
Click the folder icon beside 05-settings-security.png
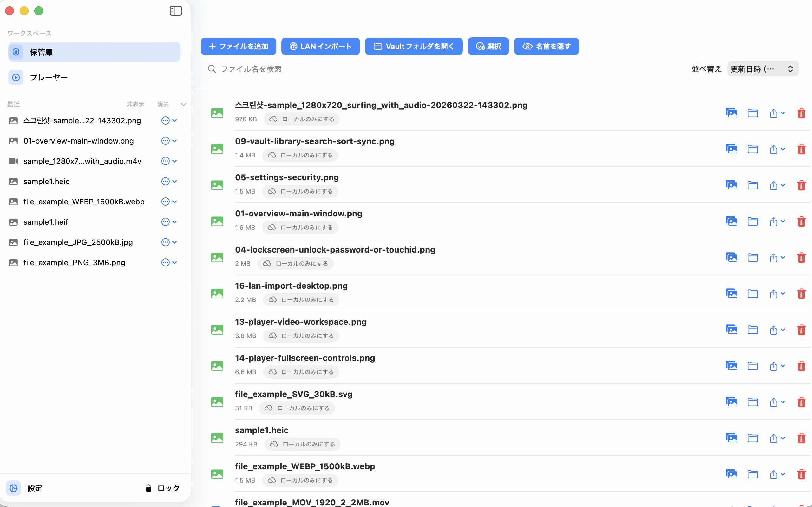point(753,185)
